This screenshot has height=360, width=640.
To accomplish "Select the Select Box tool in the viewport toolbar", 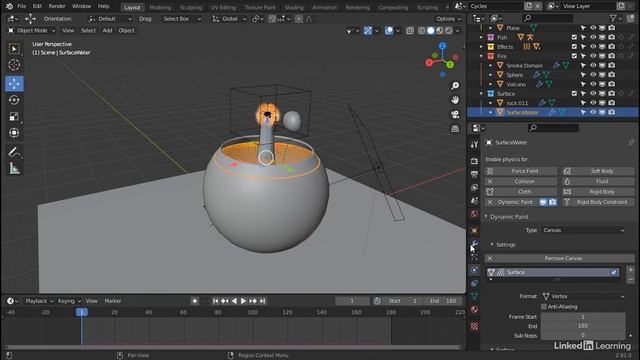I will pos(14,49).
